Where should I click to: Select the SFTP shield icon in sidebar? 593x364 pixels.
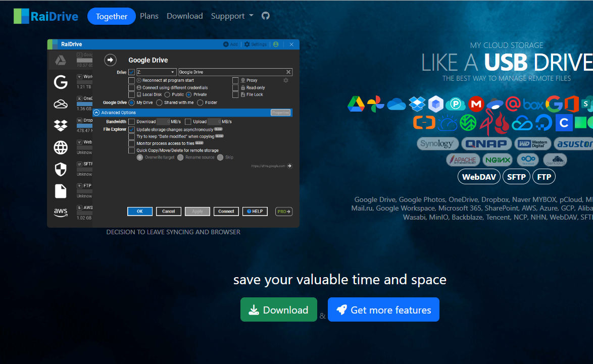point(61,169)
